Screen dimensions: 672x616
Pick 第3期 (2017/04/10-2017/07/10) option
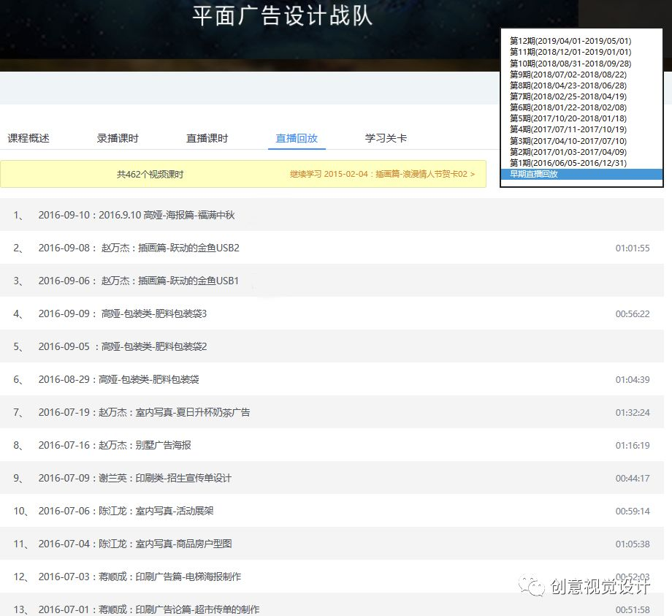click(x=568, y=140)
